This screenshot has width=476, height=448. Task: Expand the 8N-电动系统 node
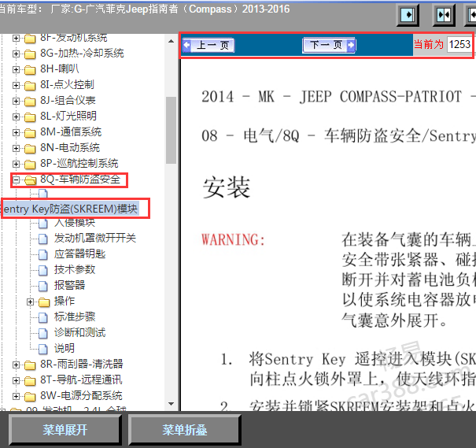(x=16, y=148)
